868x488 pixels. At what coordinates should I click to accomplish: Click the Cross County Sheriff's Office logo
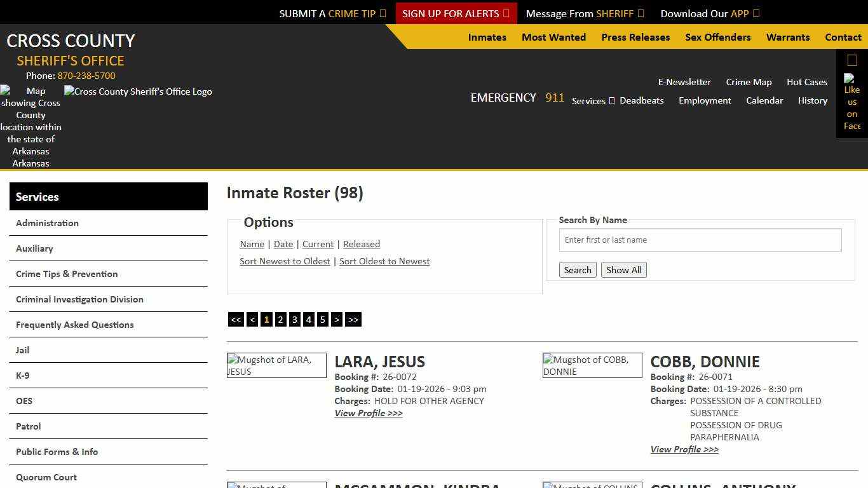point(138,91)
